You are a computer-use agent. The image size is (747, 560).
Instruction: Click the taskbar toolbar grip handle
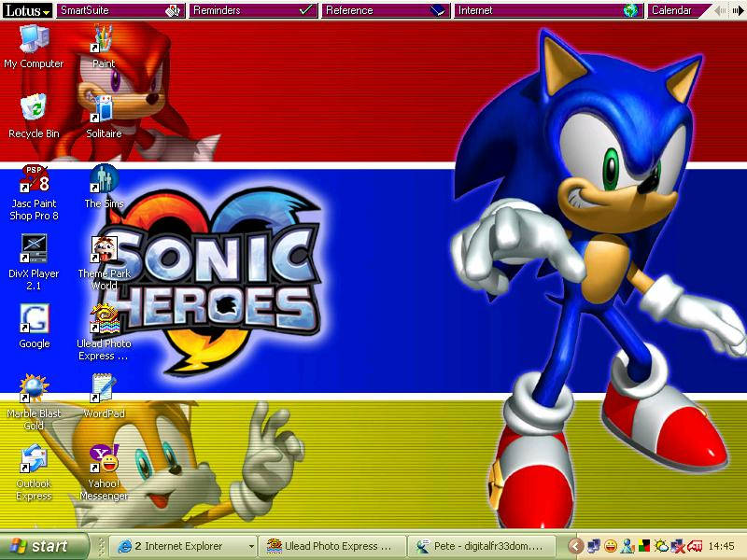[101, 546]
